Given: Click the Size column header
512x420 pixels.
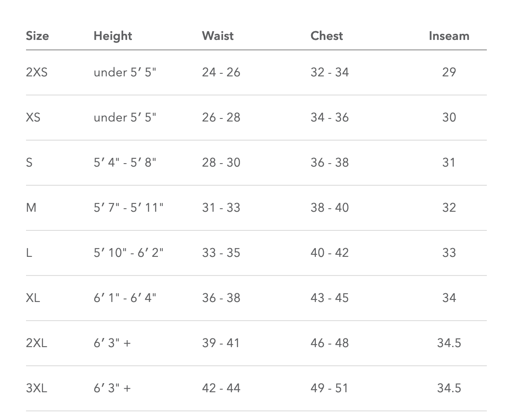Looking at the screenshot, I should pos(37,36).
